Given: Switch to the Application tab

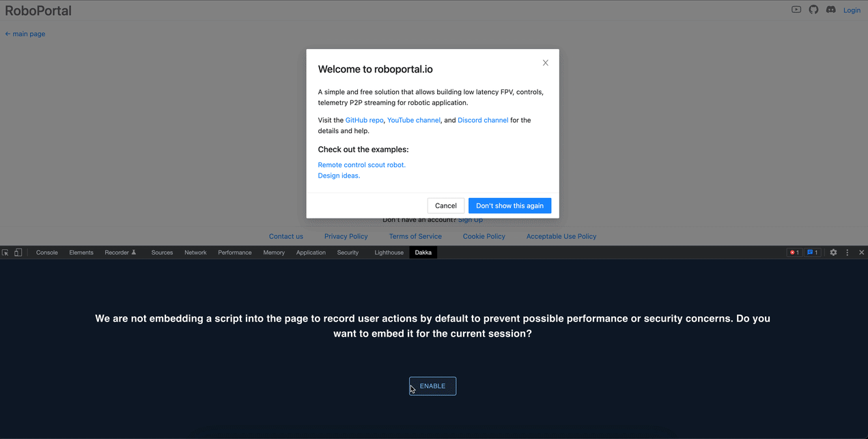Looking at the screenshot, I should (311, 253).
